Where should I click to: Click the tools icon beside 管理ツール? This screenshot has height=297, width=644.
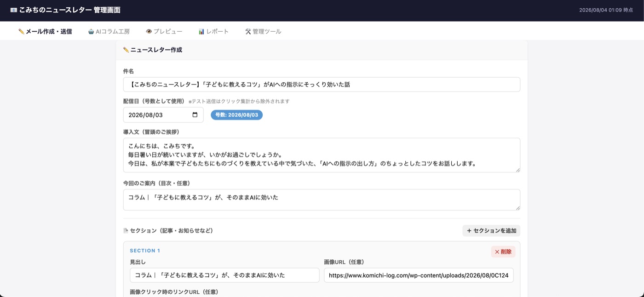tap(248, 32)
